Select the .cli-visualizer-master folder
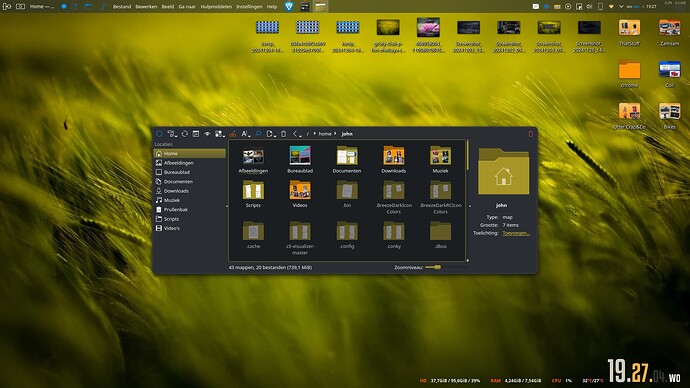This screenshot has width=690, height=388. coord(300,231)
